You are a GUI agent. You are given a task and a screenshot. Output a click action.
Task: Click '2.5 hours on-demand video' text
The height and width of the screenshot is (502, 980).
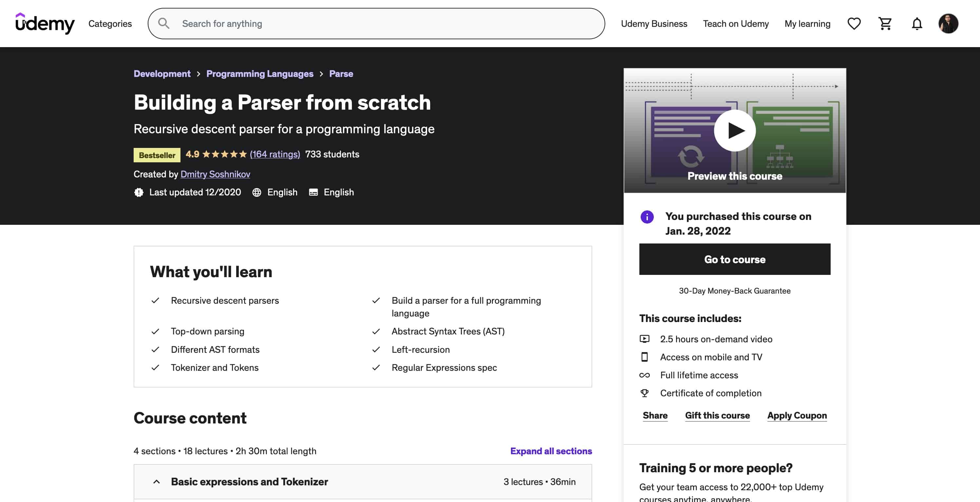click(716, 339)
